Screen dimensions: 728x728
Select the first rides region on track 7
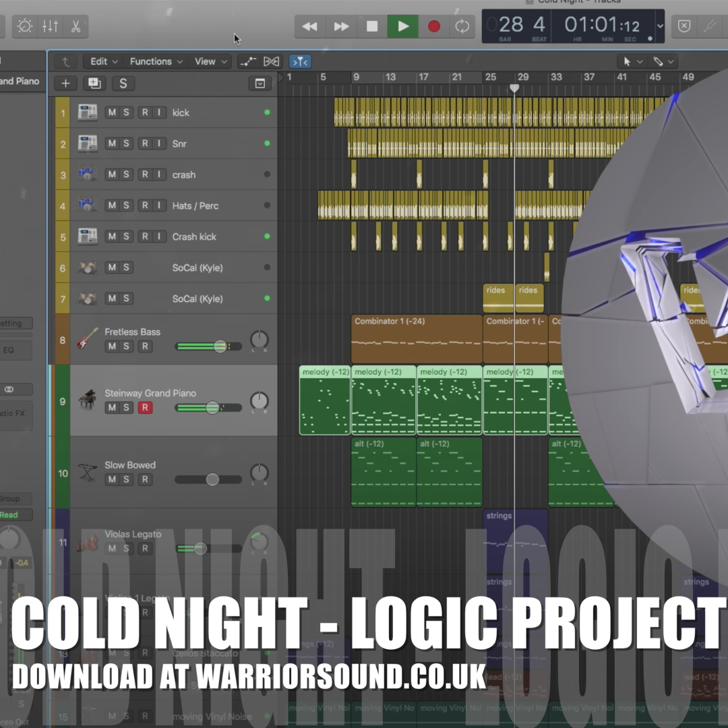(498, 298)
